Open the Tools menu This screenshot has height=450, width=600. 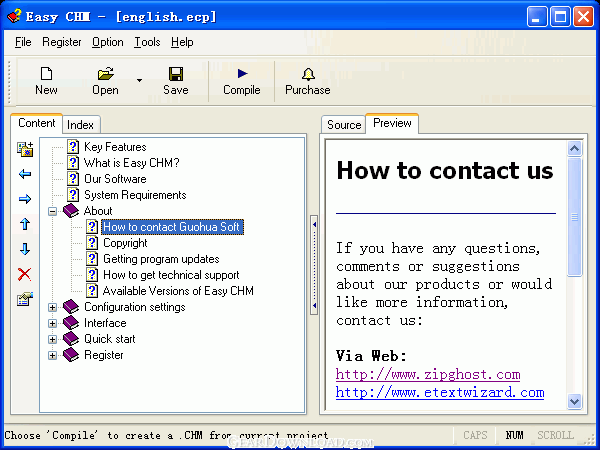(x=147, y=42)
